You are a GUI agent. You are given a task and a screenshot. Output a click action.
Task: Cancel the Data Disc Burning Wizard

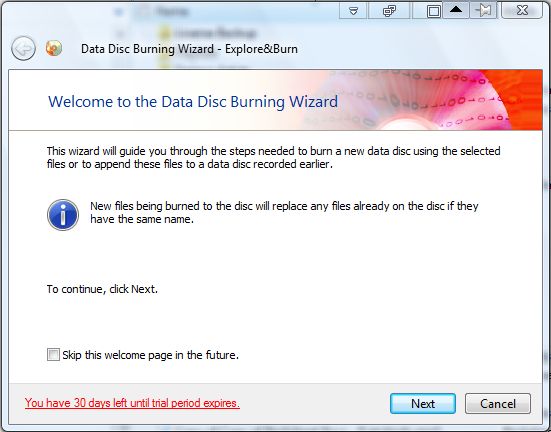(x=498, y=404)
